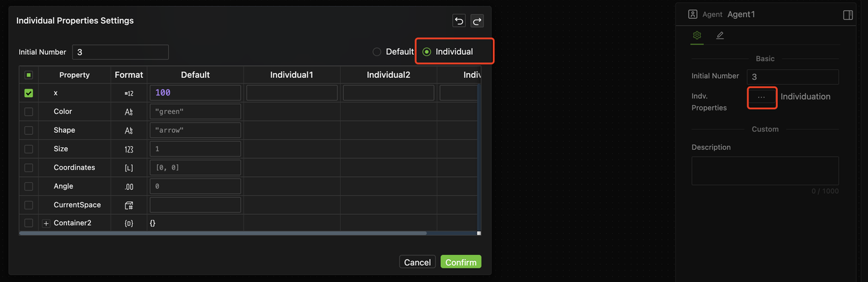
Task: Check the Coordinates property checkbox
Action: click(x=28, y=167)
